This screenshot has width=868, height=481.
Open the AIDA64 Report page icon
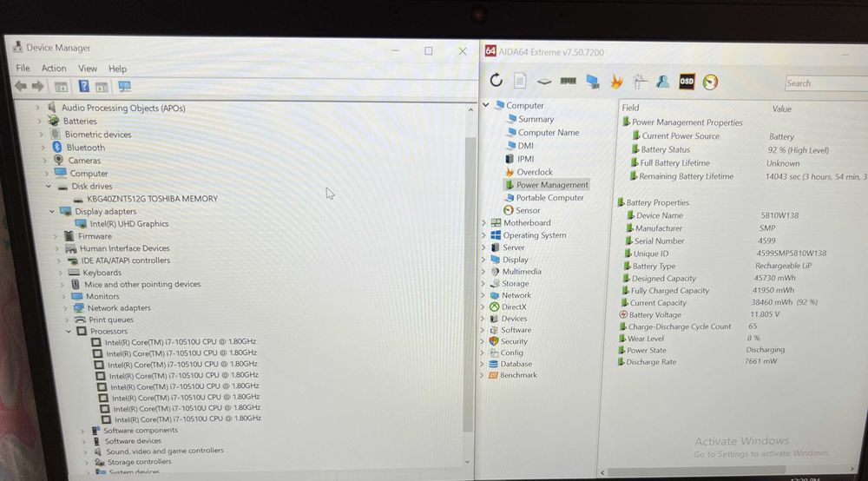click(x=520, y=81)
